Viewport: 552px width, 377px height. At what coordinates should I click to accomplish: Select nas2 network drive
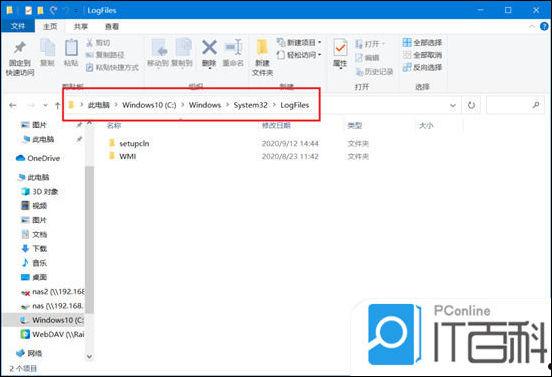[x=53, y=291]
